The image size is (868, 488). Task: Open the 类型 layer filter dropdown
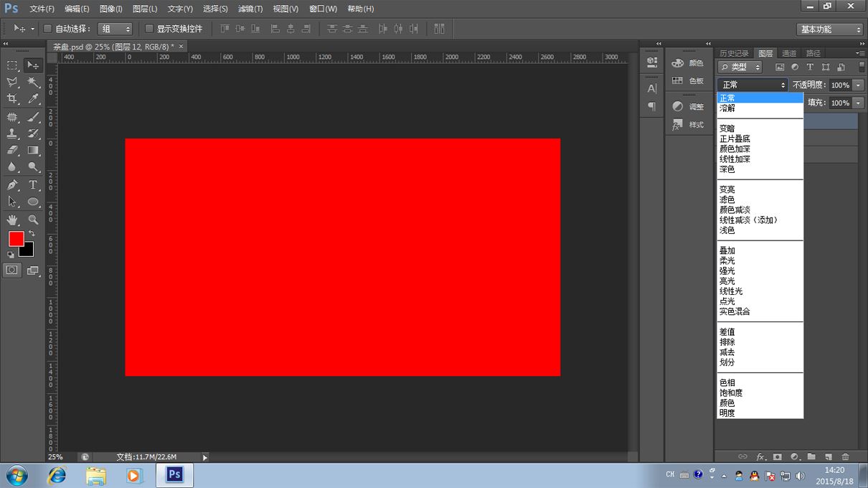(740, 67)
